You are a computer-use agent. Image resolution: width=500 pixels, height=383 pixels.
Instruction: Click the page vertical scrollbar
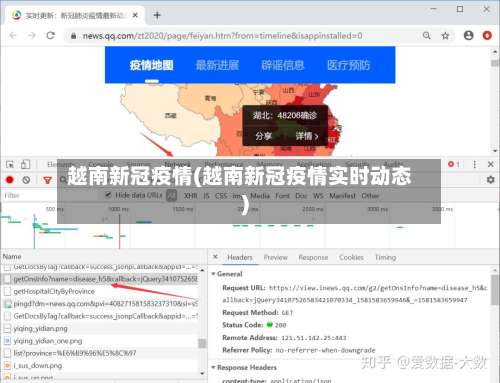tap(495, 100)
